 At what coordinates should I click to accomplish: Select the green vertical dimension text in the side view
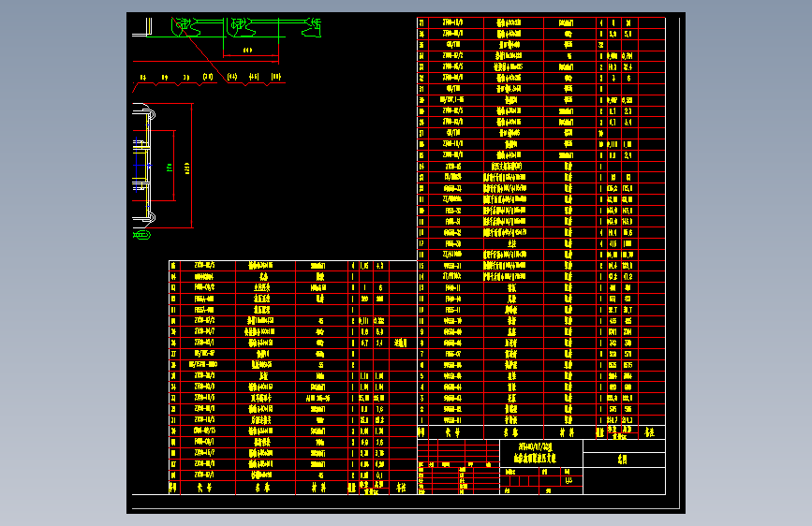pyautogui.click(x=170, y=168)
